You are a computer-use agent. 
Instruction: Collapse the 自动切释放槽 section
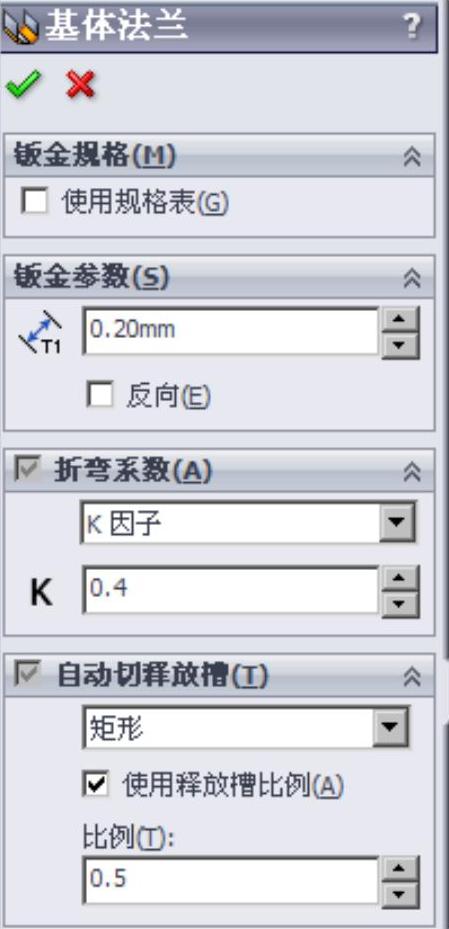[412, 675]
